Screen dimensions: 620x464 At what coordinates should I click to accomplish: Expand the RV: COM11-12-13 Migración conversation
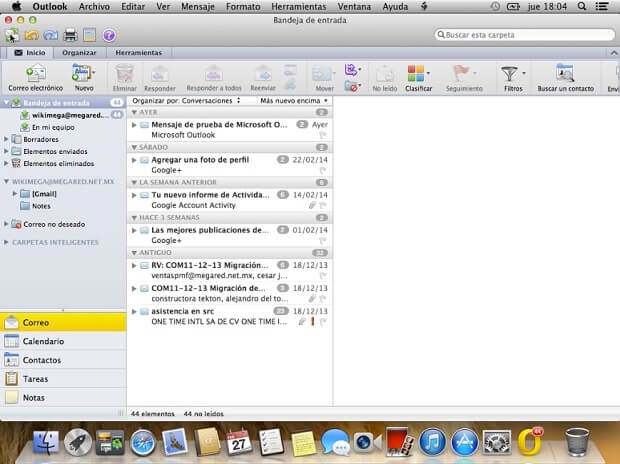pos(134,265)
